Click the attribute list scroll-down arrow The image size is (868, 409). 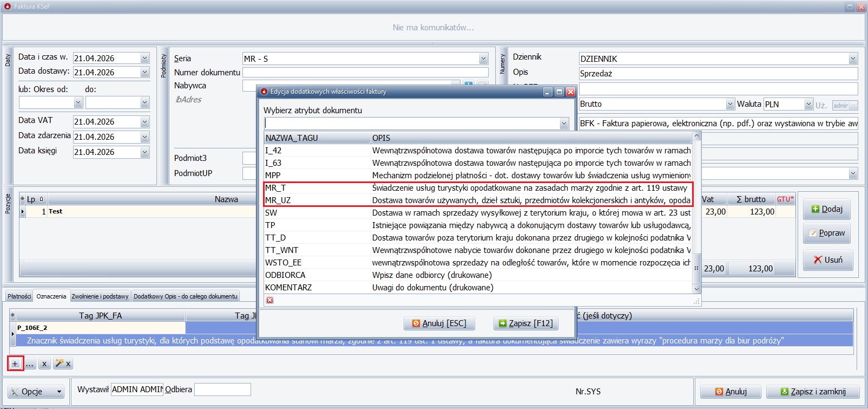tap(697, 289)
